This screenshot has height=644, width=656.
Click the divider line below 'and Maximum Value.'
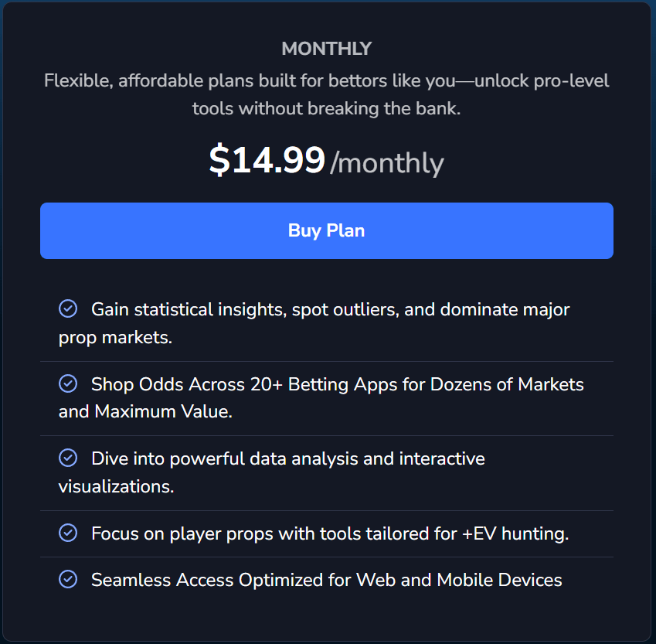pos(326,435)
